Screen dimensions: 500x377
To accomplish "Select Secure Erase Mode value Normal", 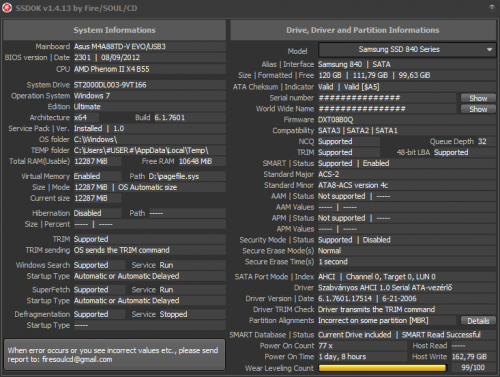I will [329, 251].
